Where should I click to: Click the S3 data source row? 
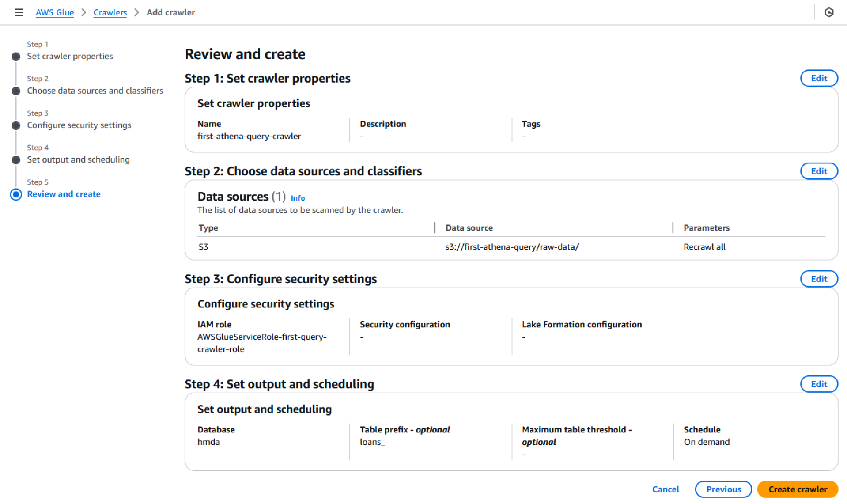point(204,246)
